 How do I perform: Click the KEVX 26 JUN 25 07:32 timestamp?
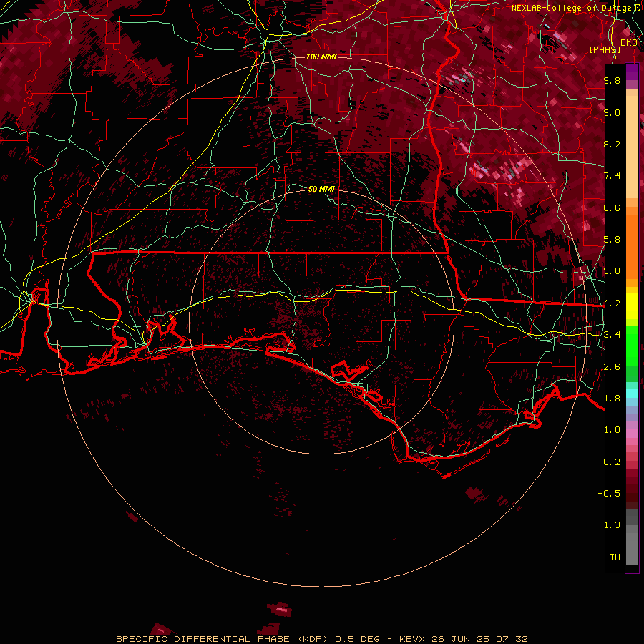click(463, 639)
